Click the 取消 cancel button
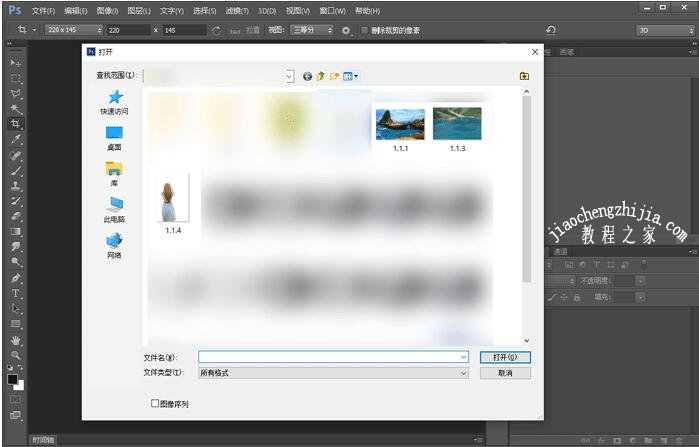The image size is (699, 447). [504, 373]
